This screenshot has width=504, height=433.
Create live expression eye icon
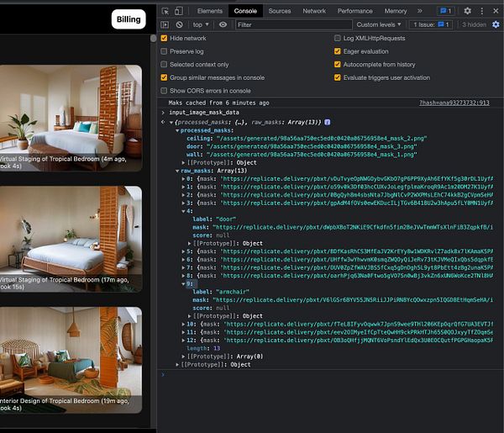(223, 24)
